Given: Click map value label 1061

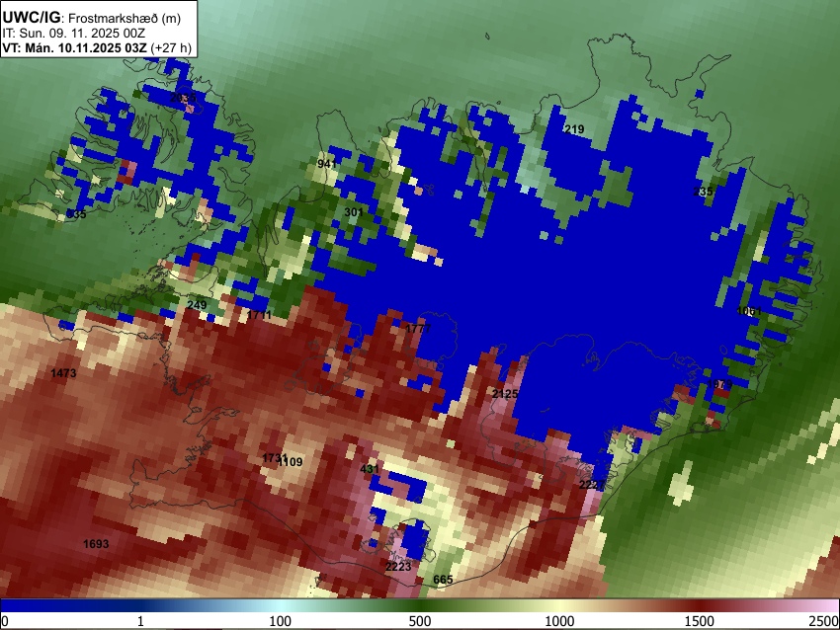Looking at the screenshot, I should [749, 311].
